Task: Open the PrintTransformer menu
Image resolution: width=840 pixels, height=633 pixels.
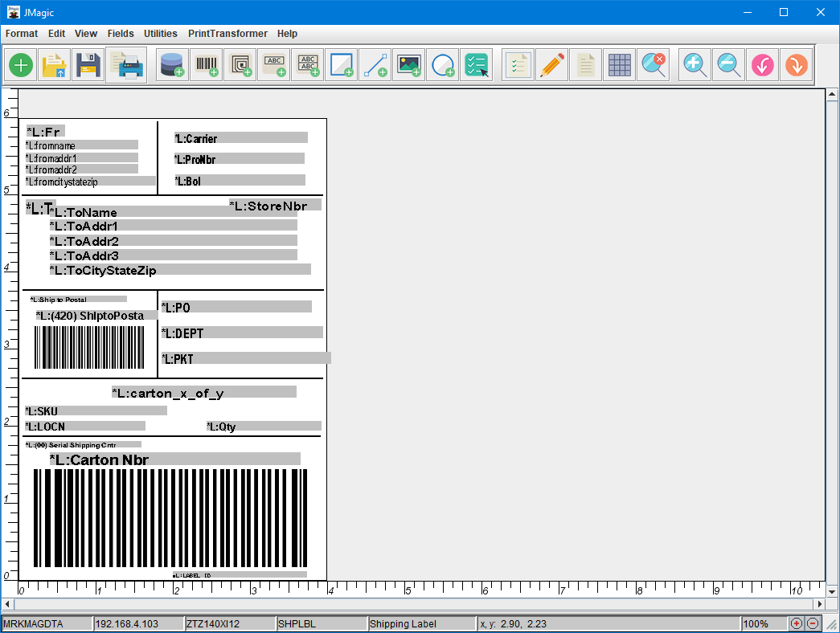Action: click(x=227, y=33)
